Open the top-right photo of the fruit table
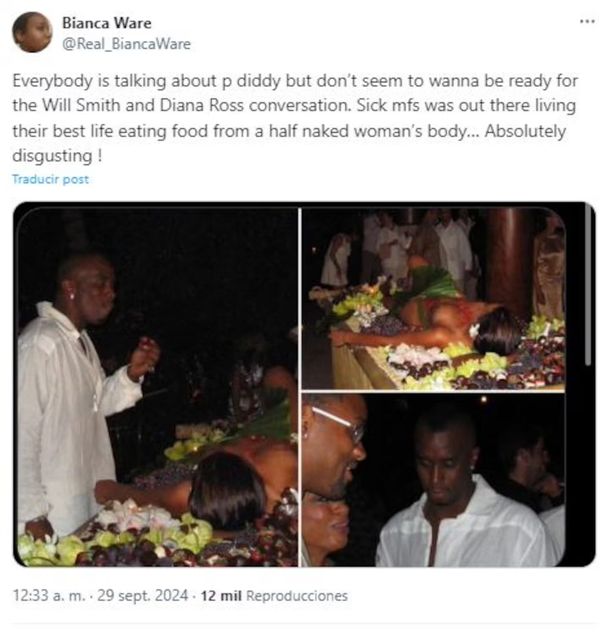Image resolution: width=610 pixels, height=637 pixels. (x=433, y=297)
